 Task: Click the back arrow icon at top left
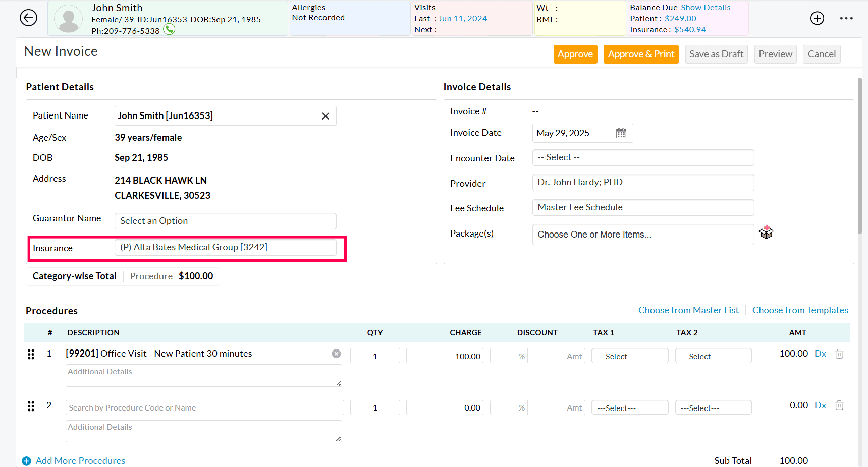tap(28, 18)
